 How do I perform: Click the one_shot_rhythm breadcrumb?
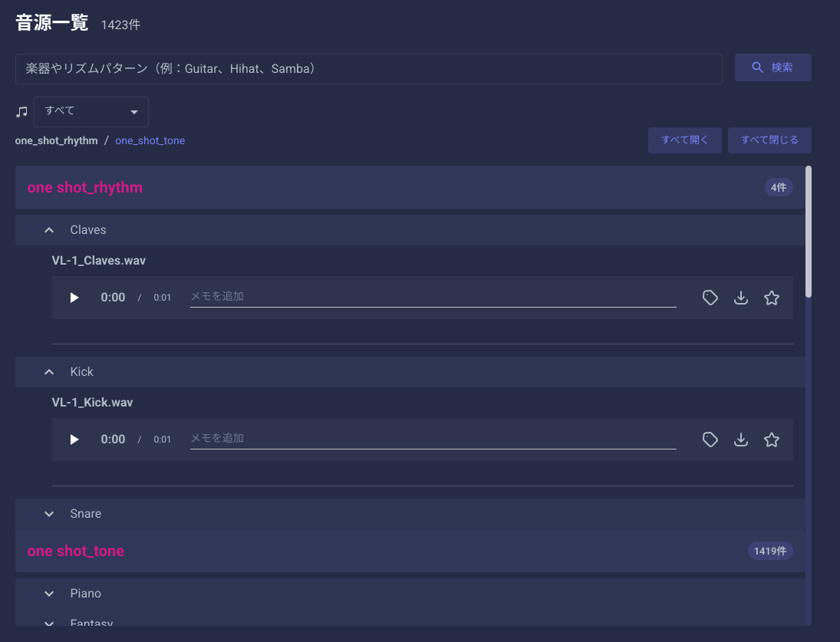56,141
